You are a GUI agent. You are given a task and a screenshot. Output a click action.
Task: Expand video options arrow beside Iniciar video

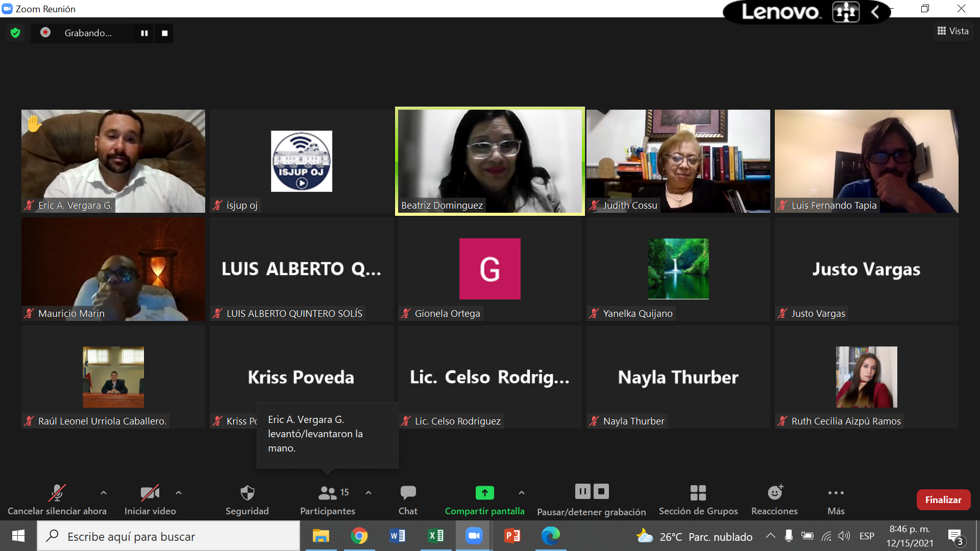coord(179,493)
